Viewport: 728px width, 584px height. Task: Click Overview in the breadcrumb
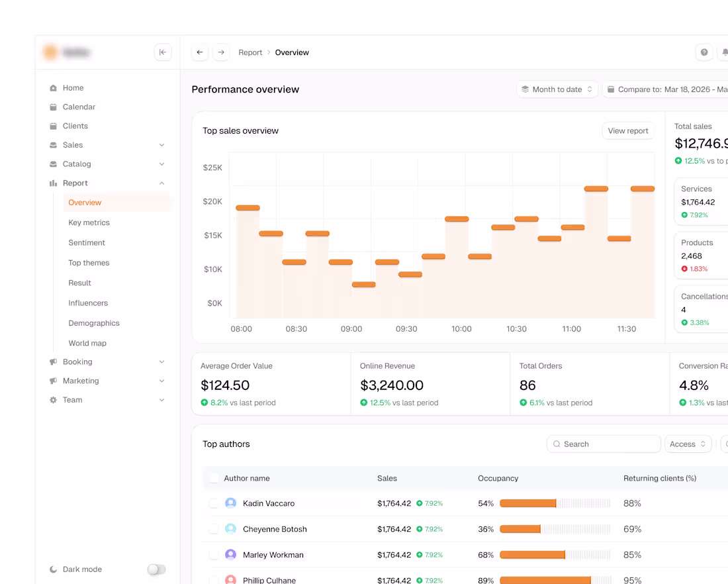(x=292, y=52)
